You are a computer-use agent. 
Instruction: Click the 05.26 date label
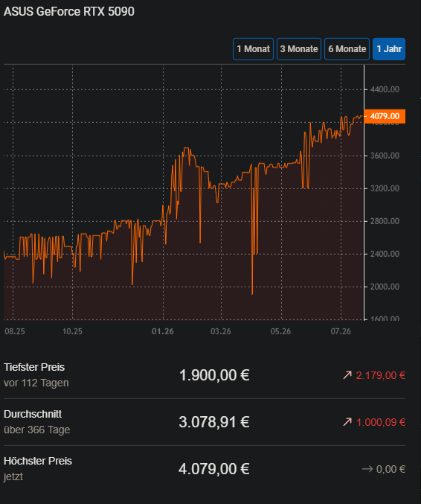coord(280,331)
